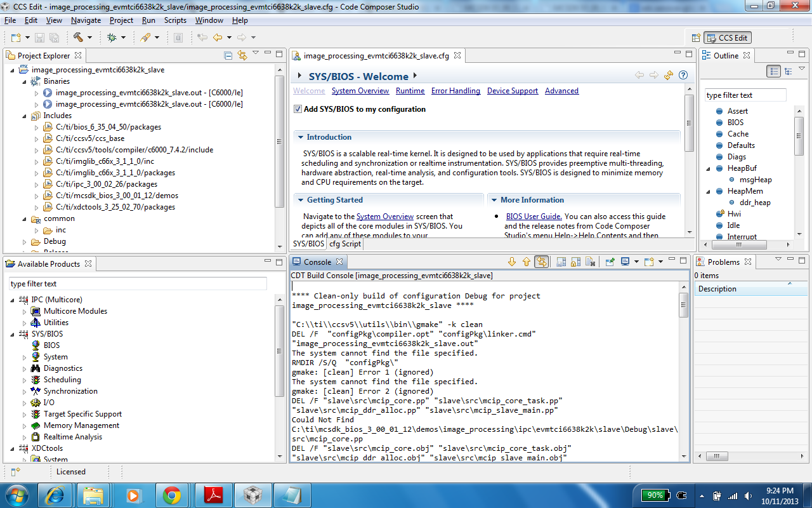Collapse the Introduction section
Screen dimensions: 812x508
coord(300,137)
